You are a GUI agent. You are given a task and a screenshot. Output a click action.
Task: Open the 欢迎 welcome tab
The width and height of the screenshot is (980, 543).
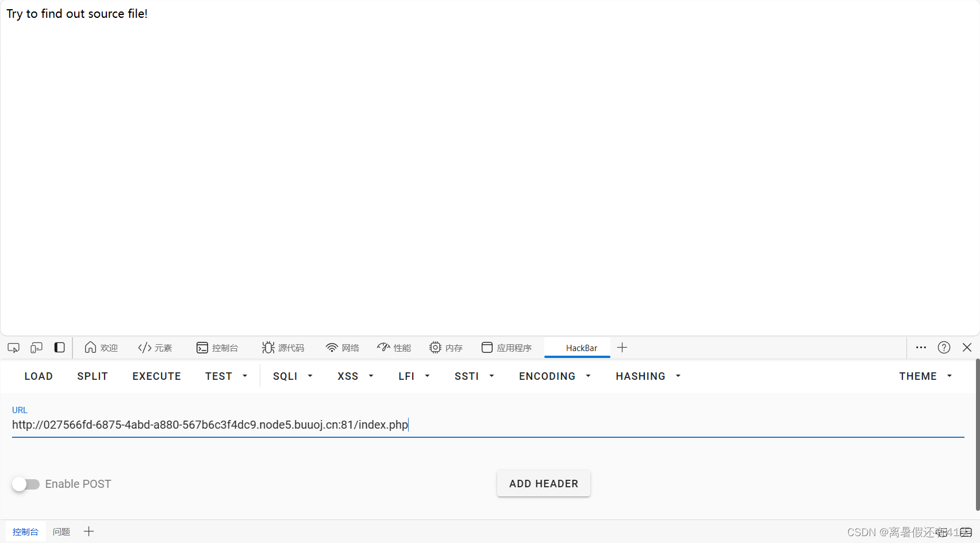tap(101, 348)
